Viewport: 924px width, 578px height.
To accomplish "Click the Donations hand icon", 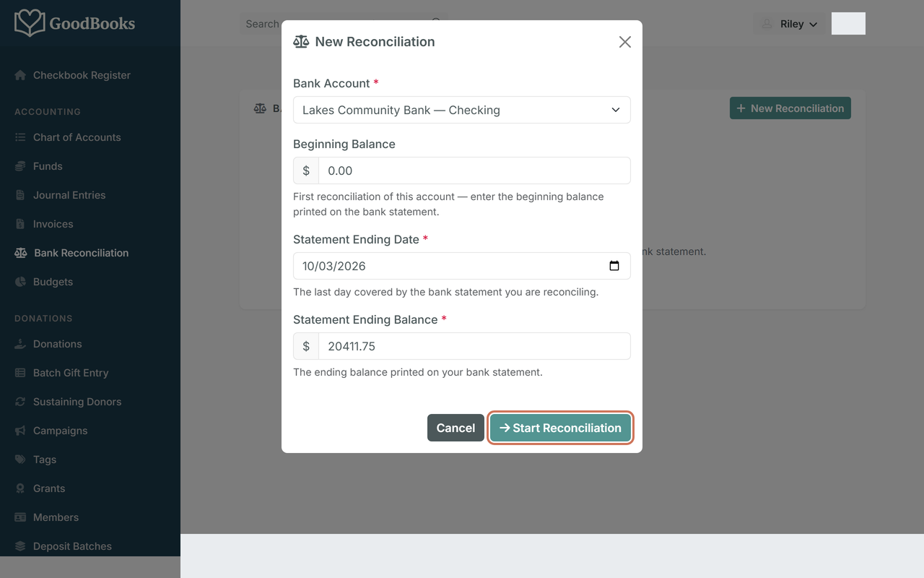I will point(20,344).
